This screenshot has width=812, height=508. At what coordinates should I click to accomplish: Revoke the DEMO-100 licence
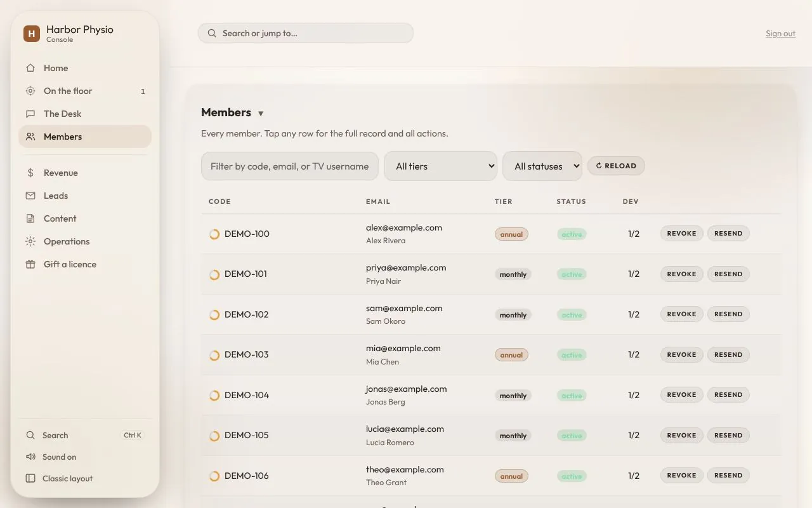(681, 233)
